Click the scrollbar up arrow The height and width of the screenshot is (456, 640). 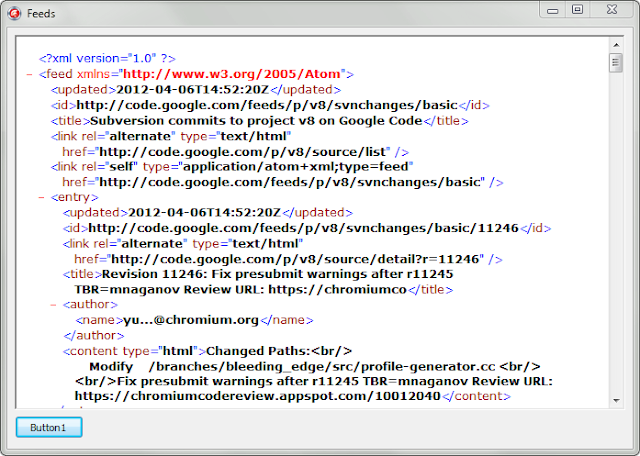click(616, 45)
